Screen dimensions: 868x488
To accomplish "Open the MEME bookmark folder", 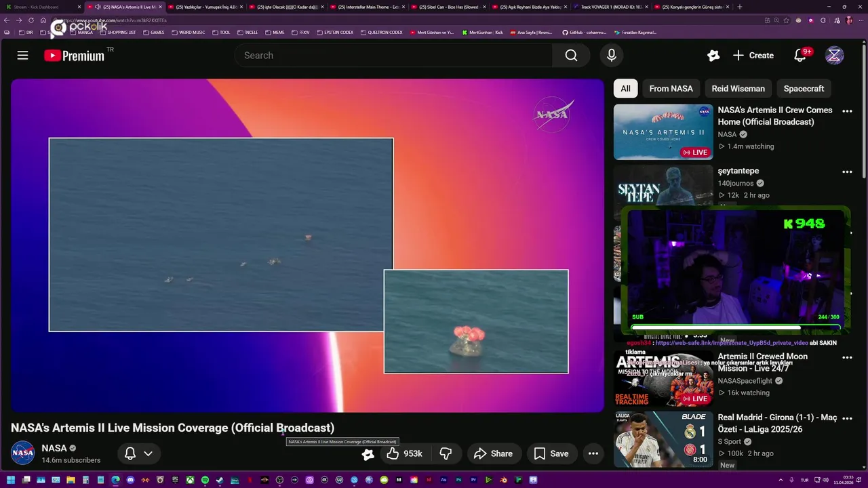I will tap(275, 32).
